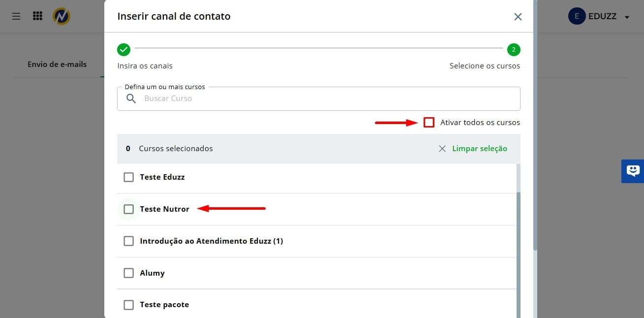
Task: Select the Teste Nutror checkbox
Action: (x=128, y=209)
